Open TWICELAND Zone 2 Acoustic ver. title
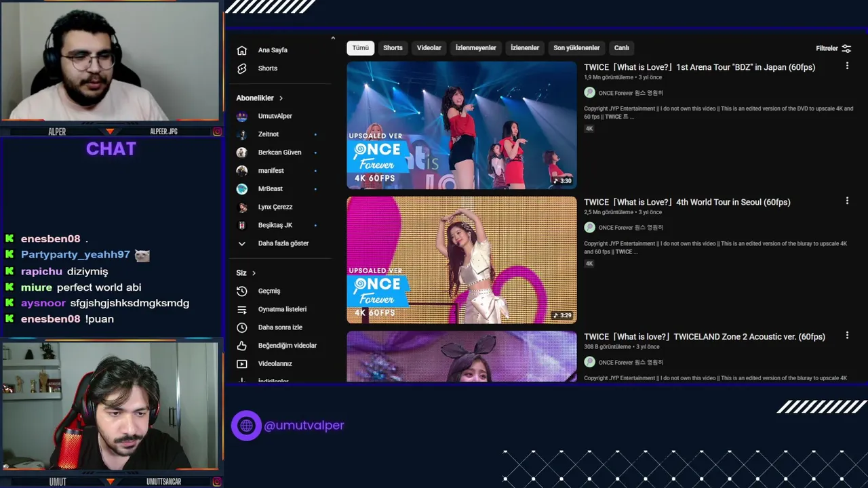This screenshot has height=488, width=868. coord(705,337)
